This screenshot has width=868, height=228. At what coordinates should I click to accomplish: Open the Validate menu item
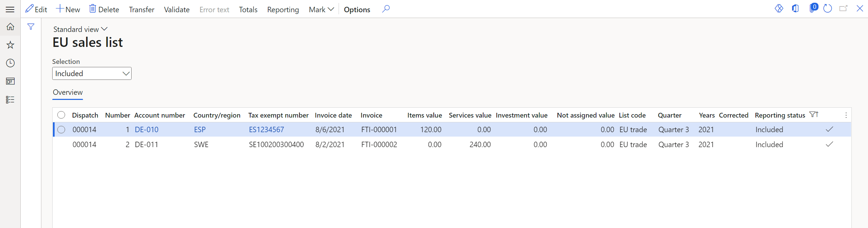pyautogui.click(x=177, y=10)
